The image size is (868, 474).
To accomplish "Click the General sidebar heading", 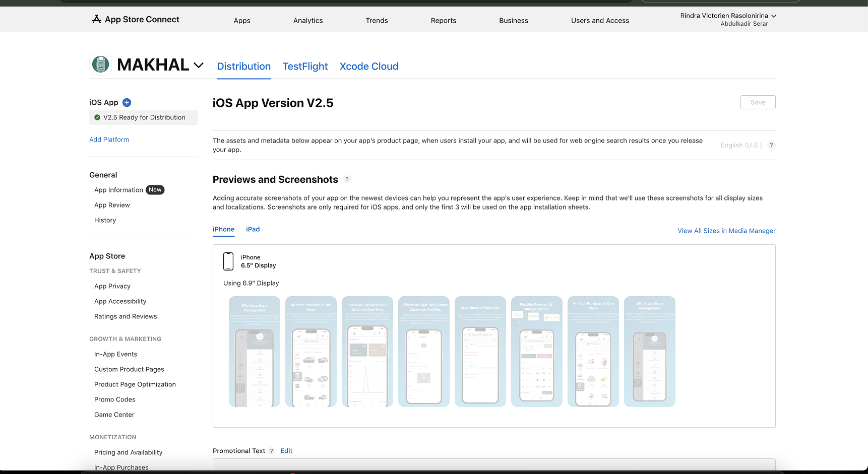I will 103,175.
